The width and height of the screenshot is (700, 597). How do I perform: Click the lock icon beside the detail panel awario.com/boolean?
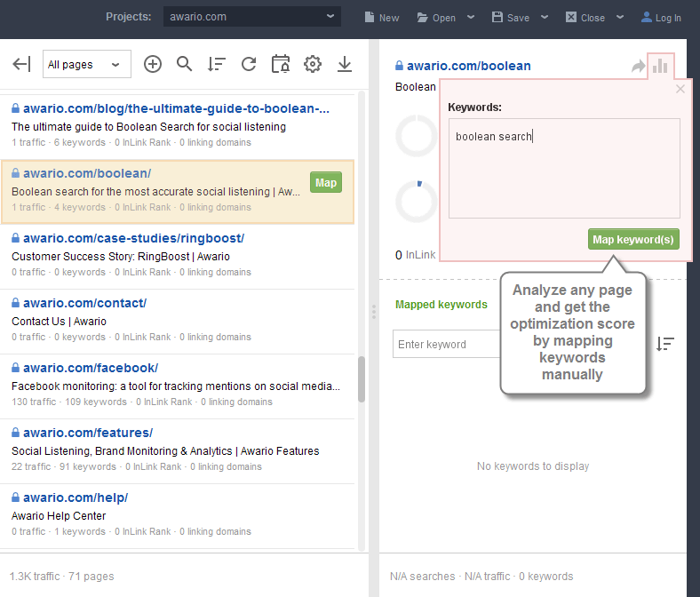tap(399, 66)
